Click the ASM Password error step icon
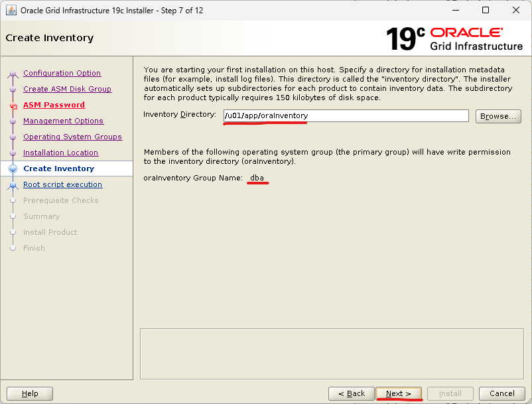The image size is (532, 404). click(x=13, y=105)
